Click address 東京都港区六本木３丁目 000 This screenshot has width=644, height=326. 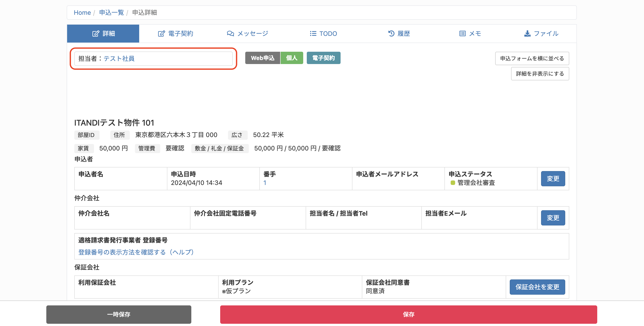click(176, 135)
